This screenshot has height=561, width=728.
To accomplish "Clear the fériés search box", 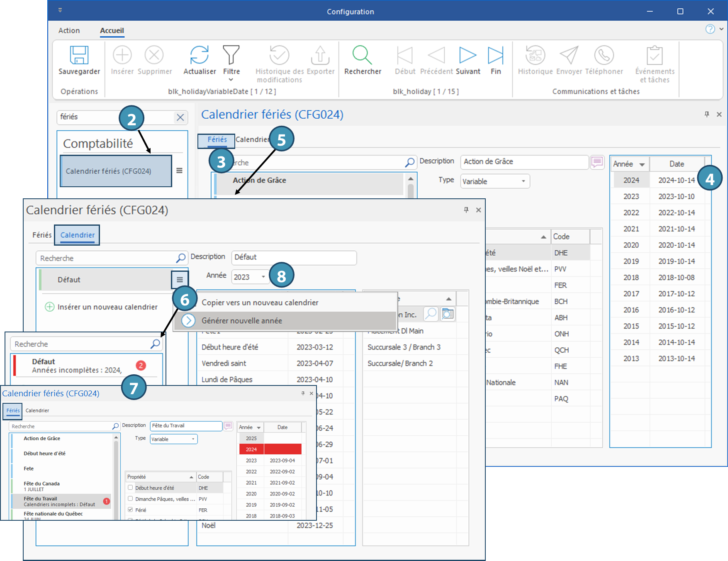I will coord(180,117).
